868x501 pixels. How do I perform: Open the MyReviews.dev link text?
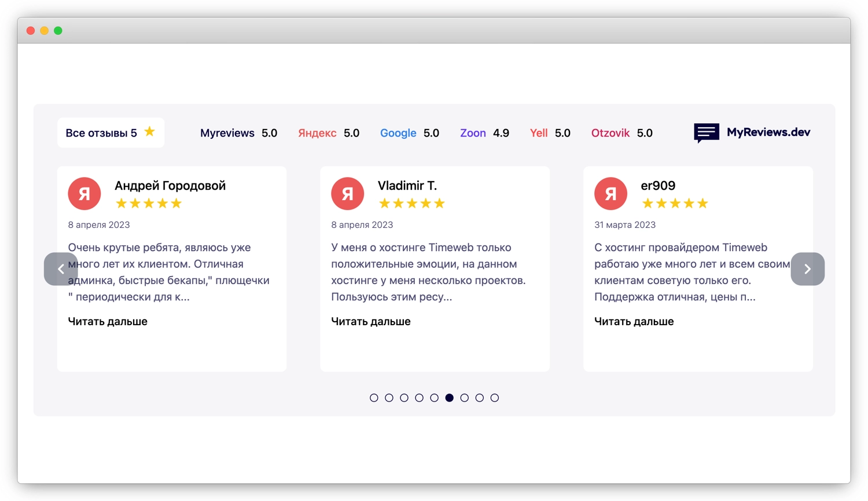click(768, 132)
